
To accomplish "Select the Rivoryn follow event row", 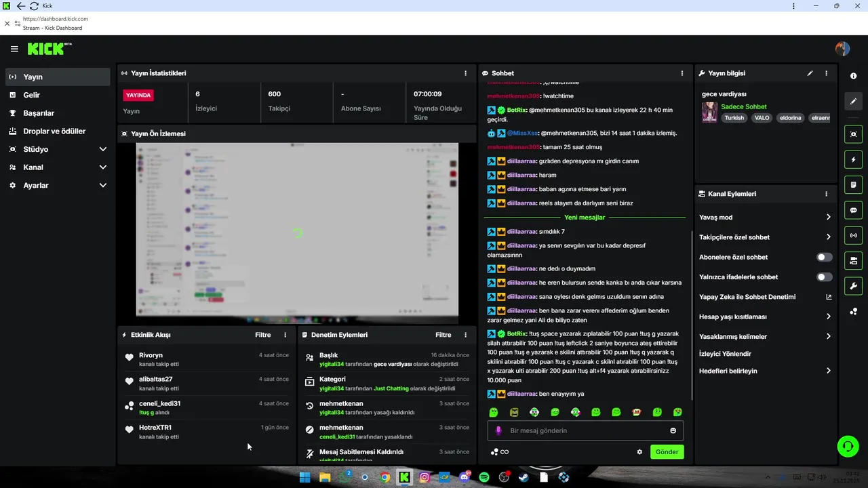I will pyautogui.click(x=207, y=359).
